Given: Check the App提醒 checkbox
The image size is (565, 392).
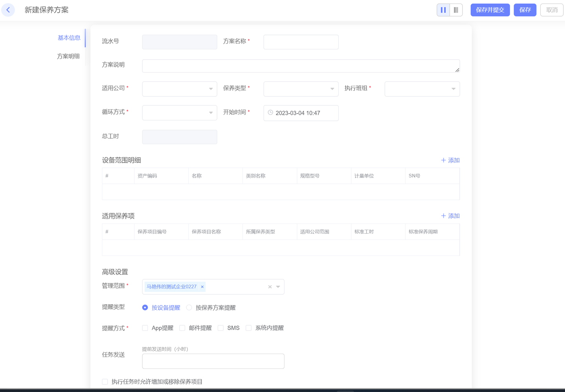Looking at the screenshot, I should click(x=145, y=328).
